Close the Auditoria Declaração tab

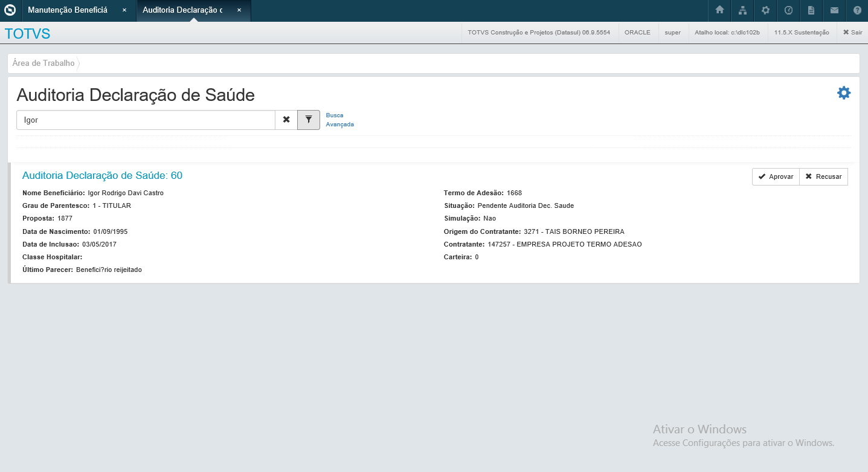[239, 10]
